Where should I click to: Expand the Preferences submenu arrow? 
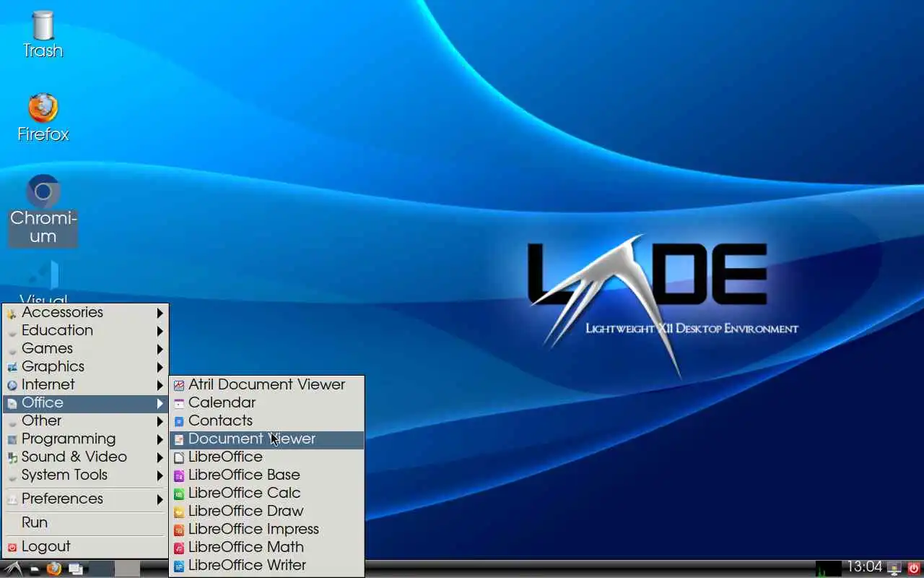[x=160, y=499]
